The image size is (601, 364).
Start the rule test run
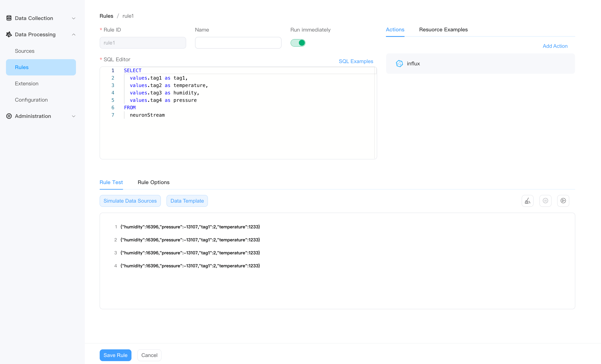[563, 201]
